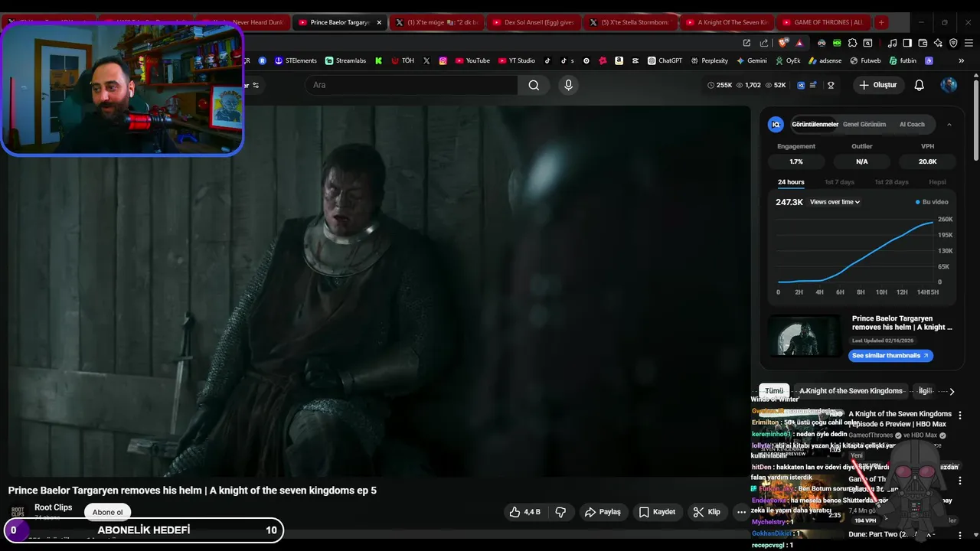Image resolution: width=980 pixels, height=551 pixels.
Task: Open the Instagram bookmark icon
Action: tap(443, 60)
